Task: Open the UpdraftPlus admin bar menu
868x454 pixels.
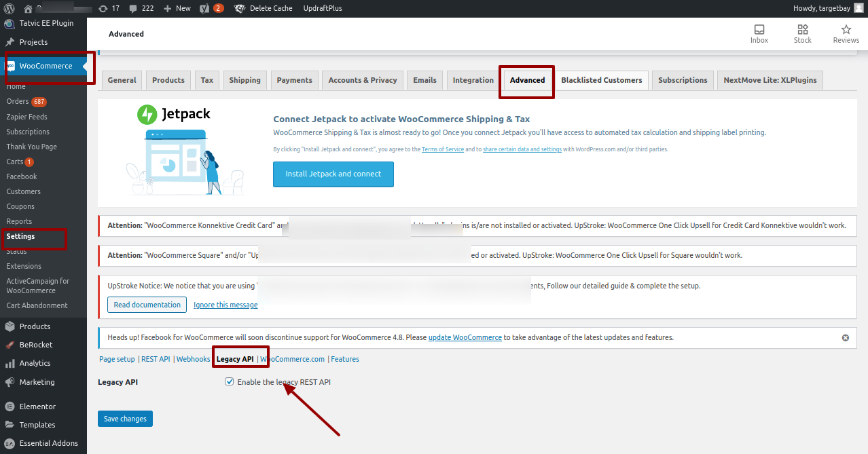Action: point(322,8)
